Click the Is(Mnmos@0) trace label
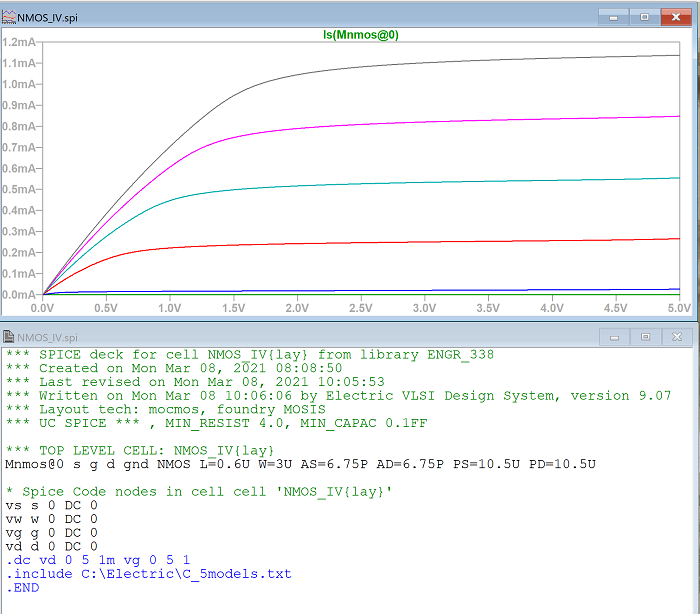 tap(359, 34)
